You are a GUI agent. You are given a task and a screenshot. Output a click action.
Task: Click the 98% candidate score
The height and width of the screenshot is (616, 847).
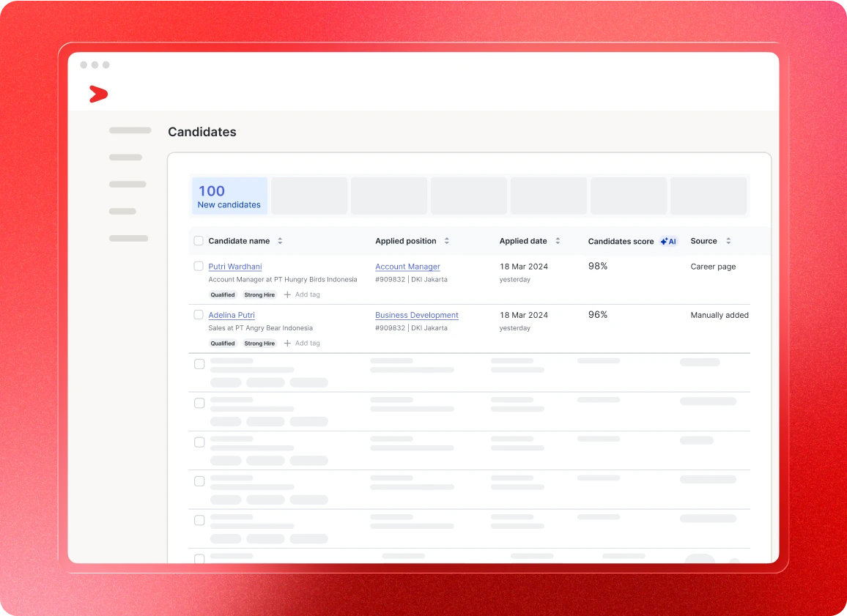click(x=597, y=266)
